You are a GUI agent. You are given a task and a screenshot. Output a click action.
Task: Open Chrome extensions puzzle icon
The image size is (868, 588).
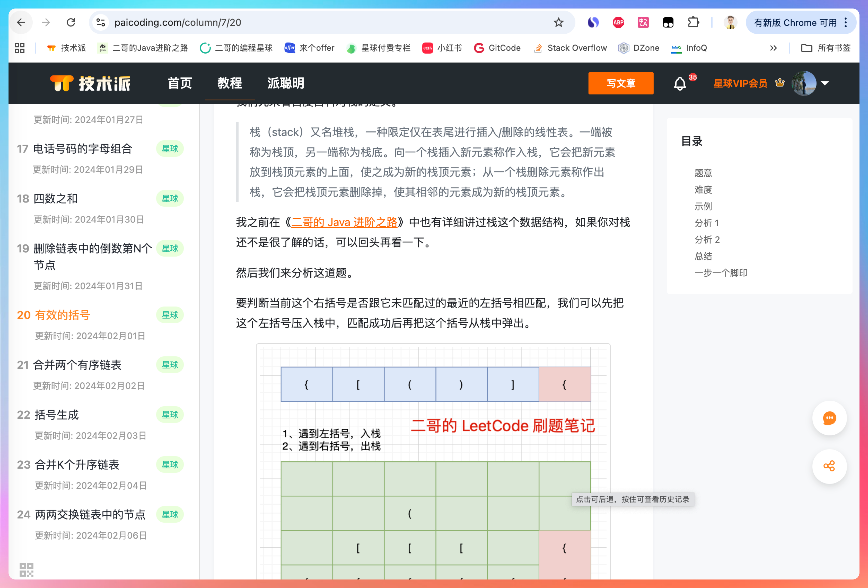tap(693, 22)
